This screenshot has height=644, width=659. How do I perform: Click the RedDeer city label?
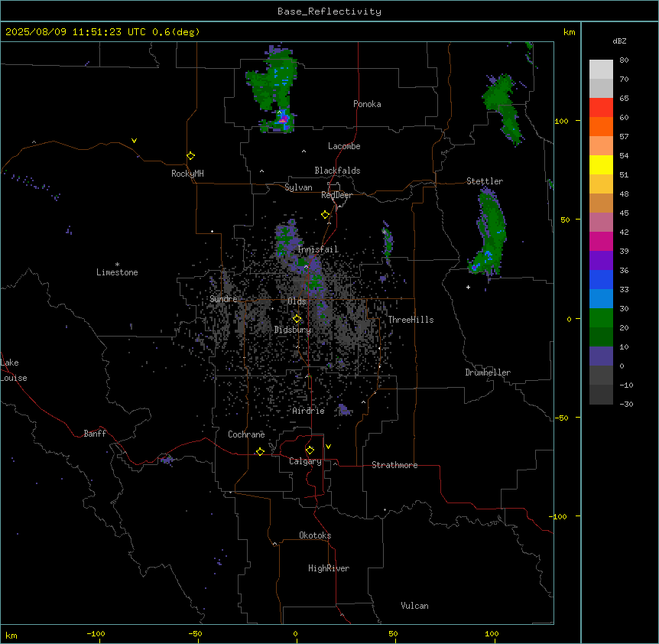pos(336,195)
